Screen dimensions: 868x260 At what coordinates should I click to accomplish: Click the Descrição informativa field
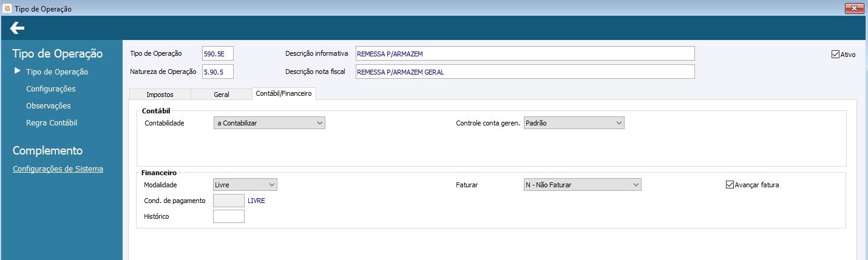click(x=525, y=53)
